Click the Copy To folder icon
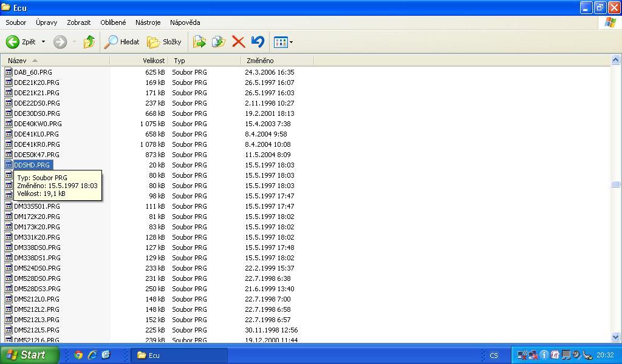622x364 pixels. click(x=219, y=42)
